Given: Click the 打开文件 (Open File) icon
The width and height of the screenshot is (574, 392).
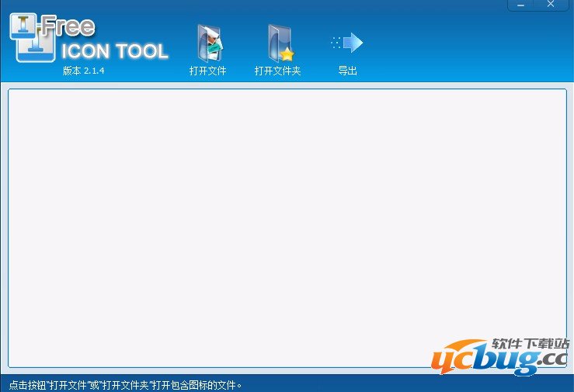Looking at the screenshot, I should click(209, 44).
